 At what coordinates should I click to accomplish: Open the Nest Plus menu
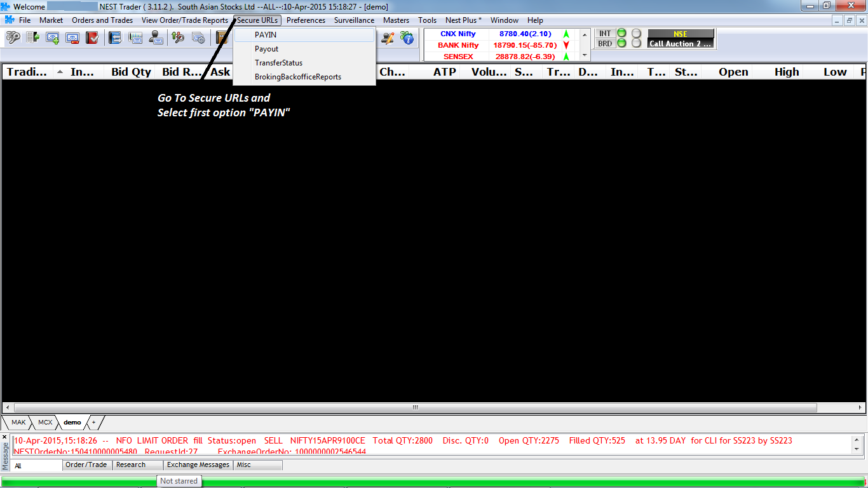pyautogui.click(x=463, y=20)
